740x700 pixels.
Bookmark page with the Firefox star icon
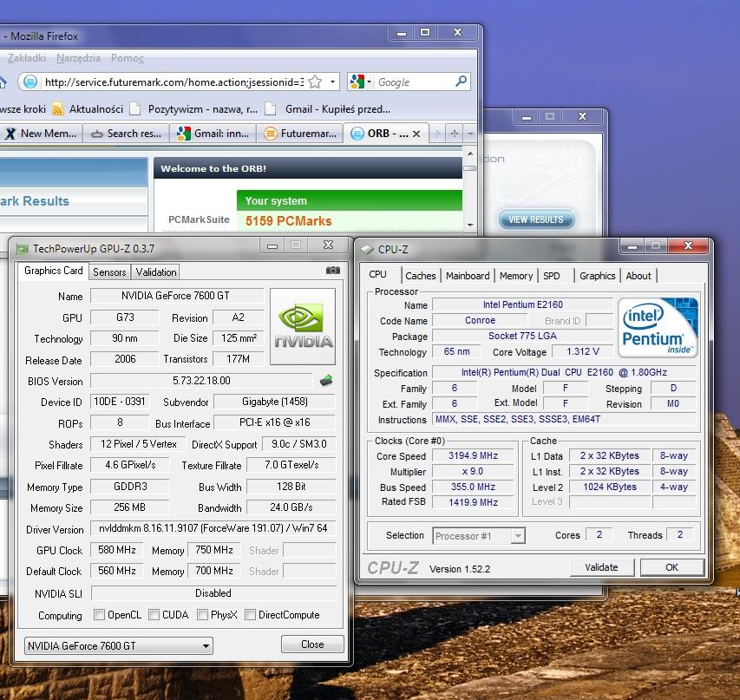pos(315,82)
